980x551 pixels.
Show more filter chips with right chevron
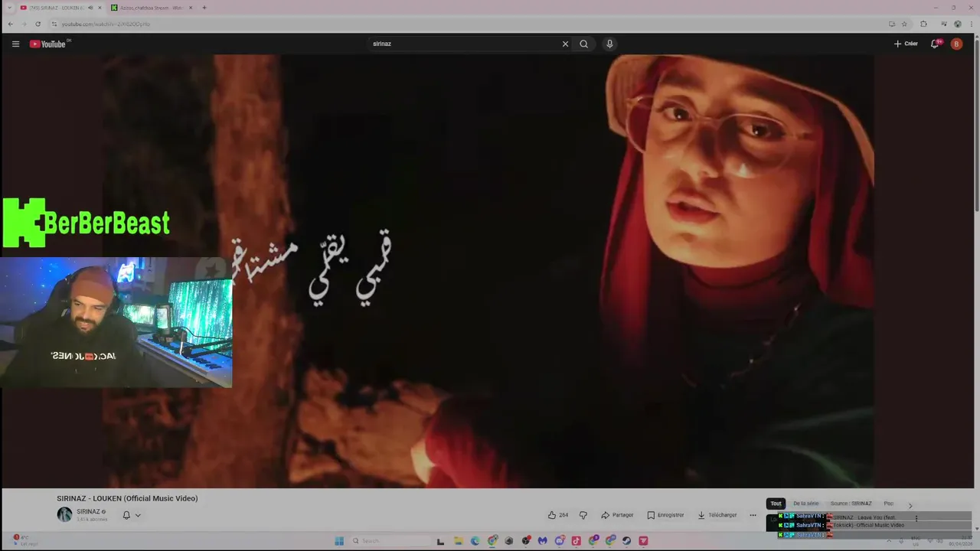coord(910,505)
